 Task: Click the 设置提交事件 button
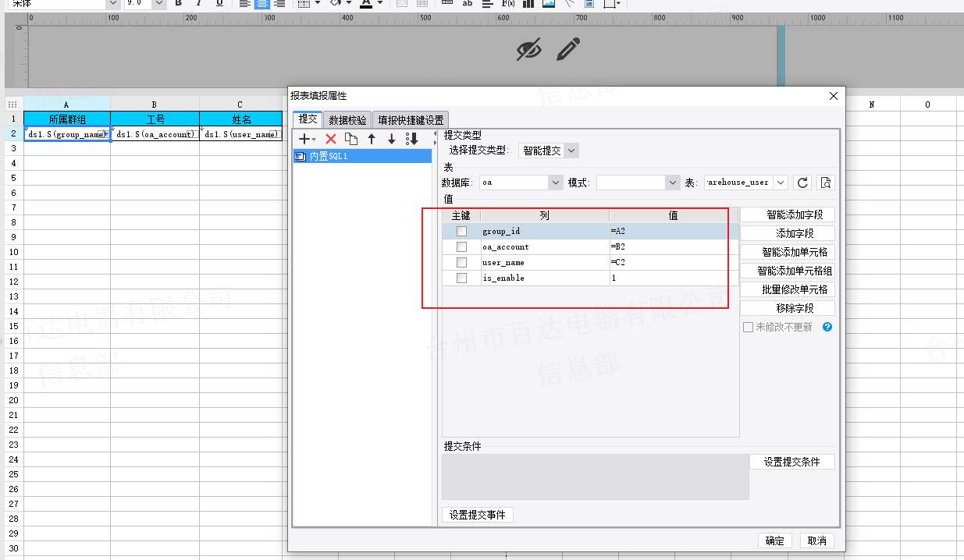tap(478, 515)
